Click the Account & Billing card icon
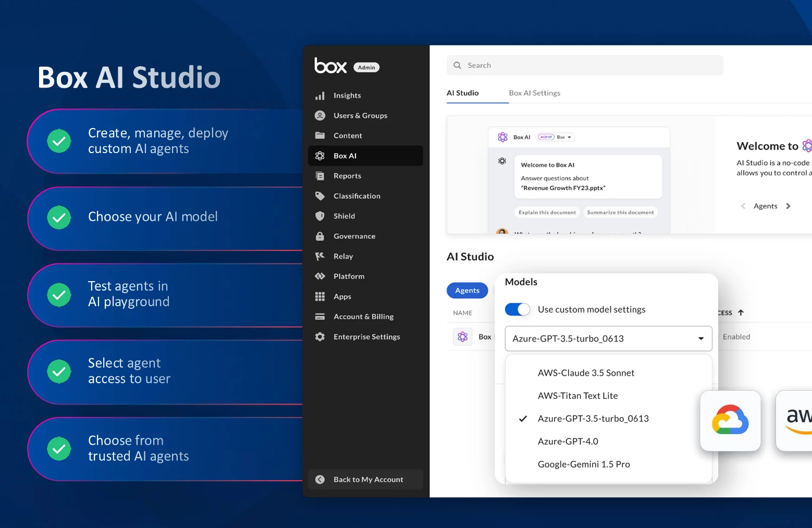This screenshot has height=528, width=812. [x=320, y=317]
